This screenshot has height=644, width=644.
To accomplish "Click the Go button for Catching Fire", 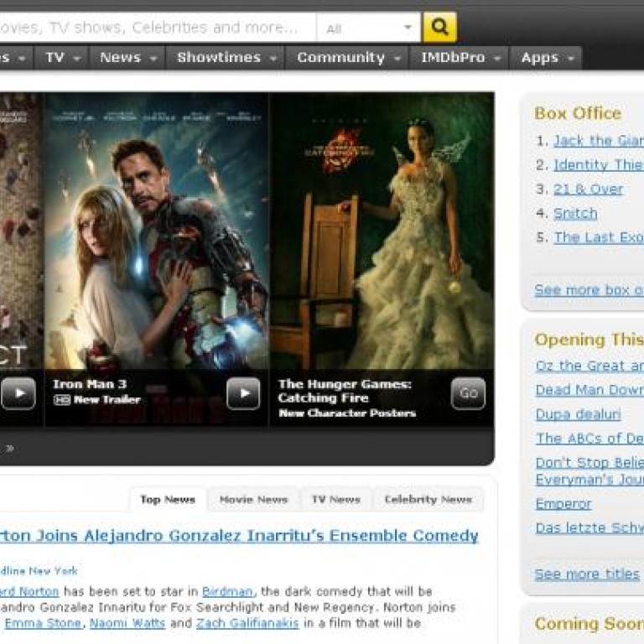I will pos(468,393).
